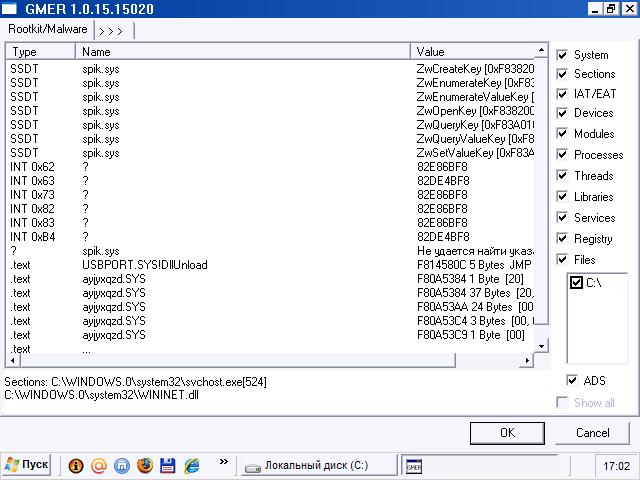The height and width of the screenshot is (480, 640).
Task: Sort by the Value column header
Action: tap(473, 52)
